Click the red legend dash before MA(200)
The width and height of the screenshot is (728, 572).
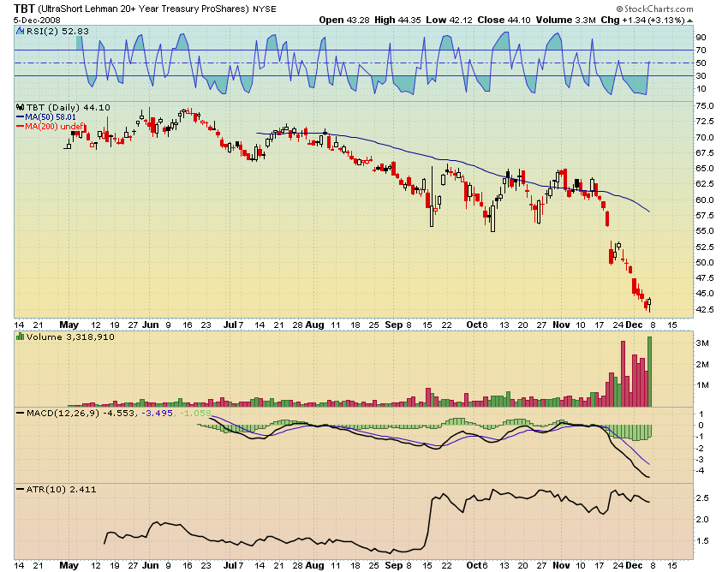click(x=20, y=126)
